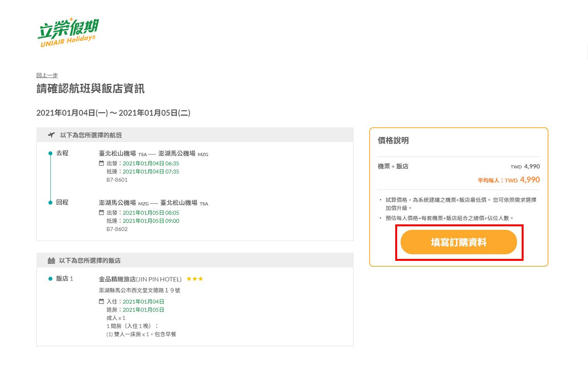The image size is (588, 368).
Task: Click the 請確認航班與飯店資訊 page title
Action: tap(90, 89)
